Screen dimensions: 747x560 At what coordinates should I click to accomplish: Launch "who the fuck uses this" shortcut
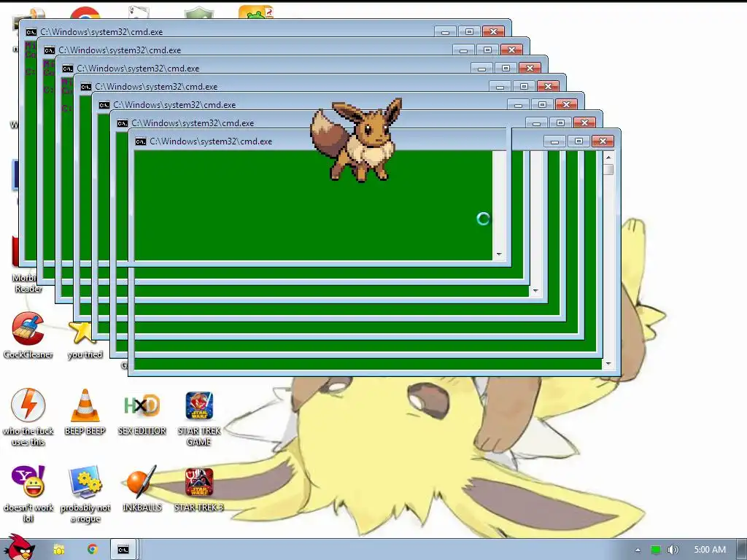tap(28, 417)
